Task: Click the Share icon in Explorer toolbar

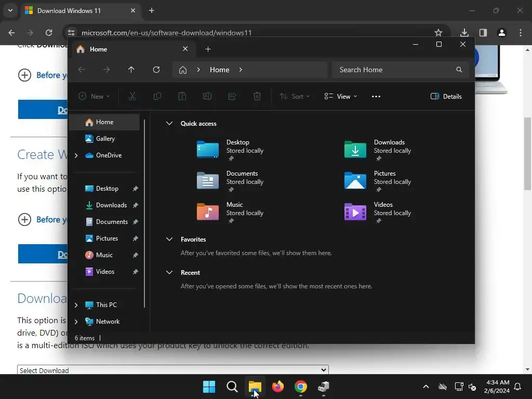Action: tap(232, 96)
